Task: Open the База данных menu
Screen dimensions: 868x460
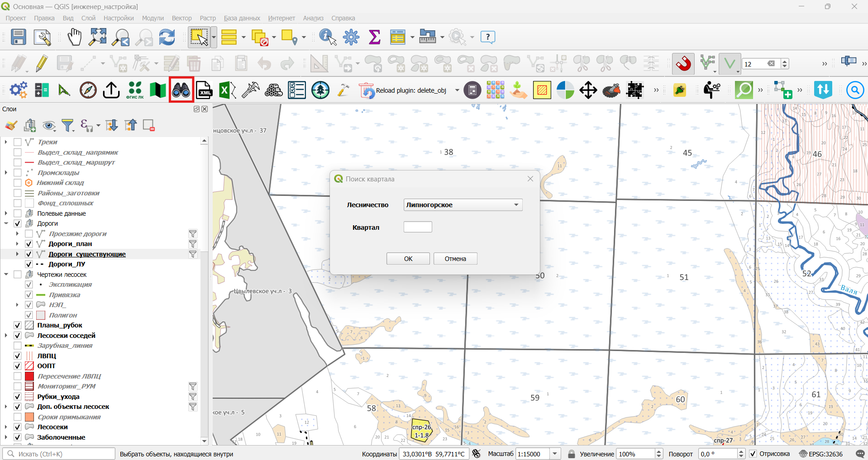Action: 242,18
